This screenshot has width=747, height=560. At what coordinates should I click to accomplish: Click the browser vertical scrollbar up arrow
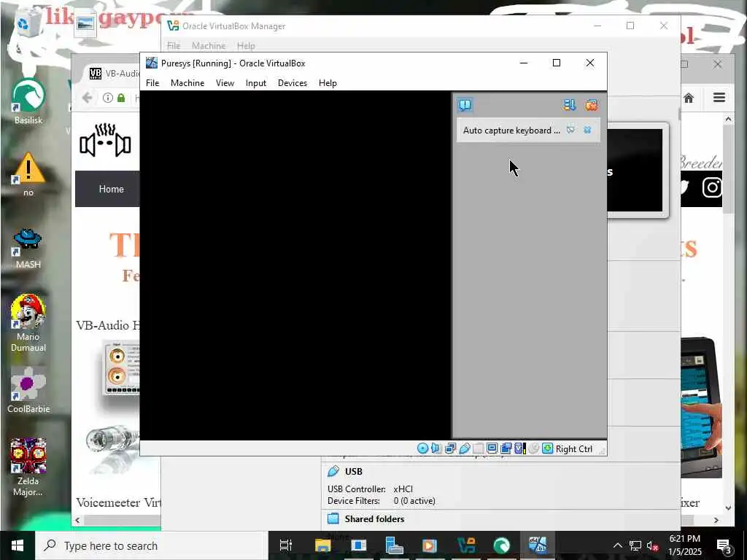(x=728, y=119)
